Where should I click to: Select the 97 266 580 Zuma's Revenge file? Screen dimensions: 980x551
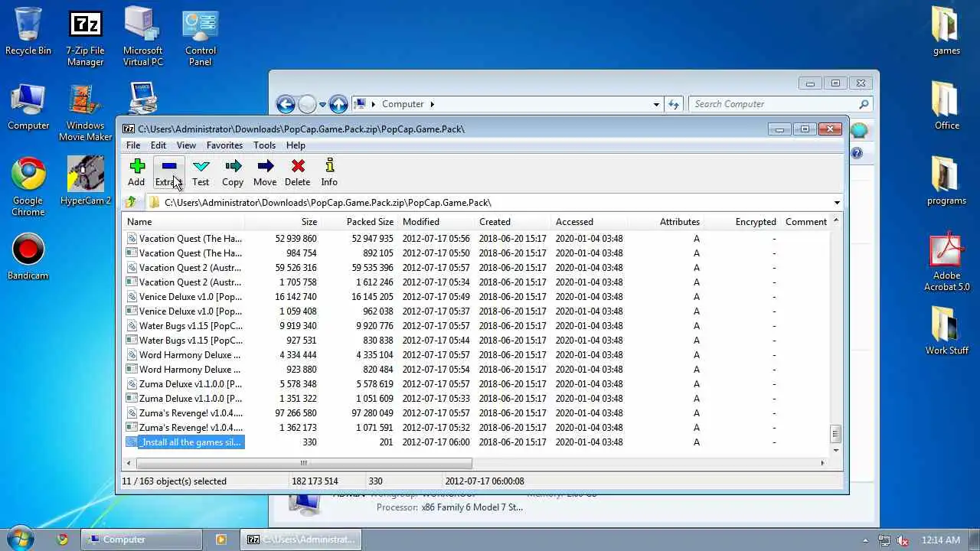(x=185, y=413)
